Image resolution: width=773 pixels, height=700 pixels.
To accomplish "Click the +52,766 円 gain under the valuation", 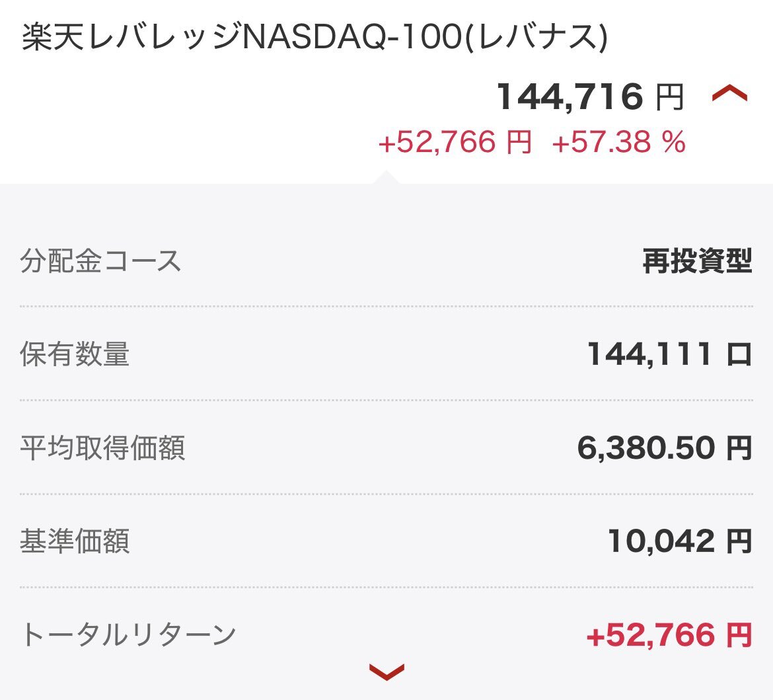I will point(455,142).
